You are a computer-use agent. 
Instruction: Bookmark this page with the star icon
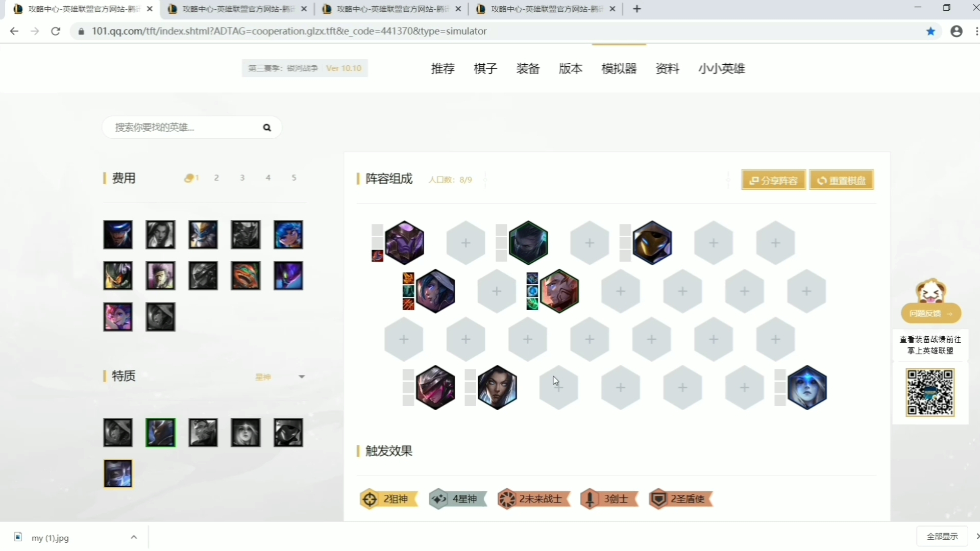coord(930,31)
